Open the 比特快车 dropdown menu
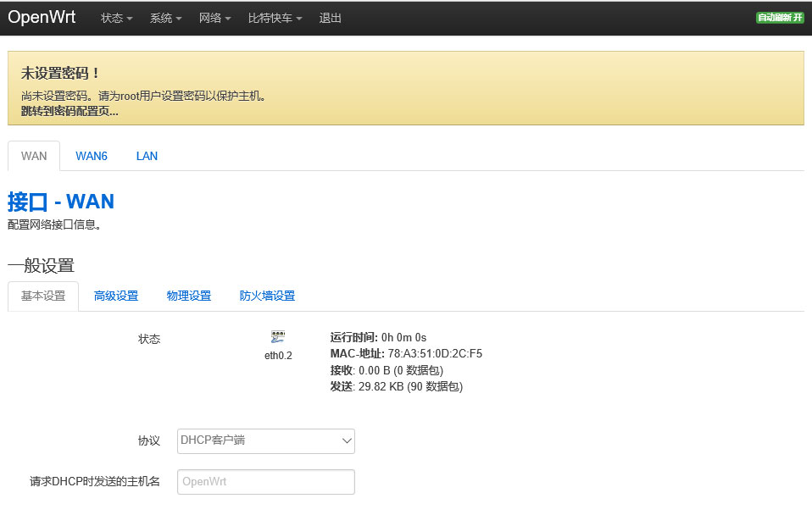The height and width of the screenshot is (515, 812). 275,18
